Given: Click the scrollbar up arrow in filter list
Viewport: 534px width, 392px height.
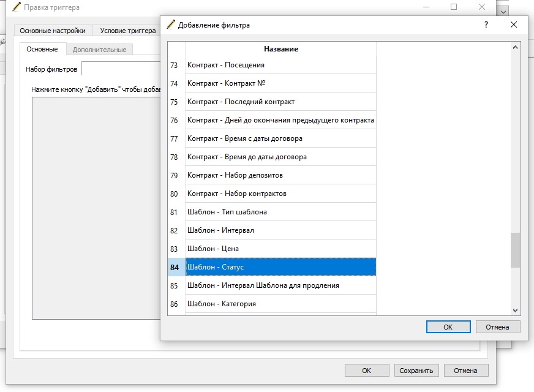Looking at the screenshot, I should tap(515, 48).
